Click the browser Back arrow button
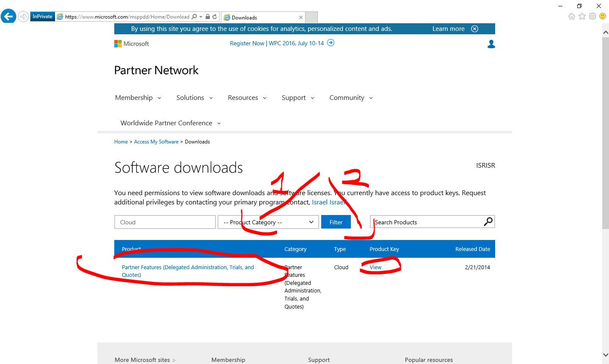Screen dimensions: 609x364 (x=8, y=17)
